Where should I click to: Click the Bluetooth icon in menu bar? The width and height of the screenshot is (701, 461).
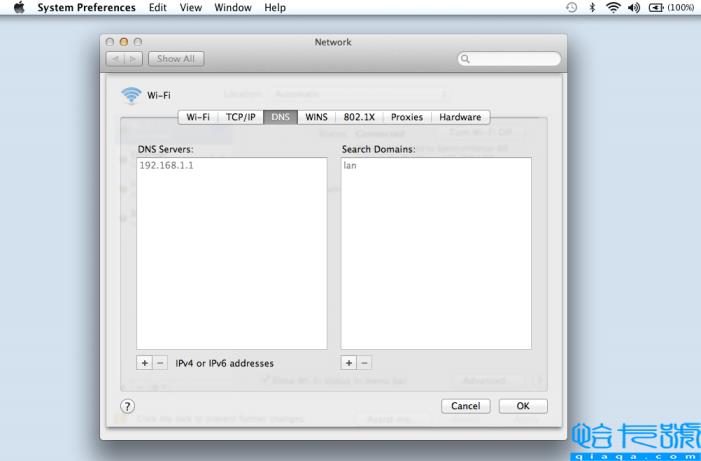coord(593,8)
